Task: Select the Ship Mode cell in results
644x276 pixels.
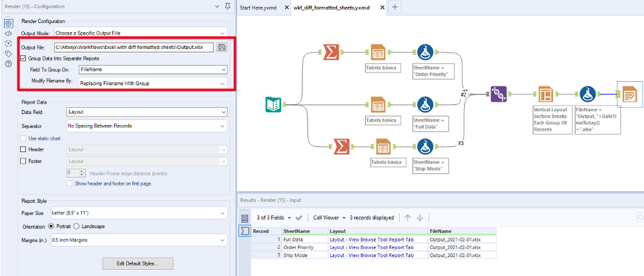Action: 305,255
